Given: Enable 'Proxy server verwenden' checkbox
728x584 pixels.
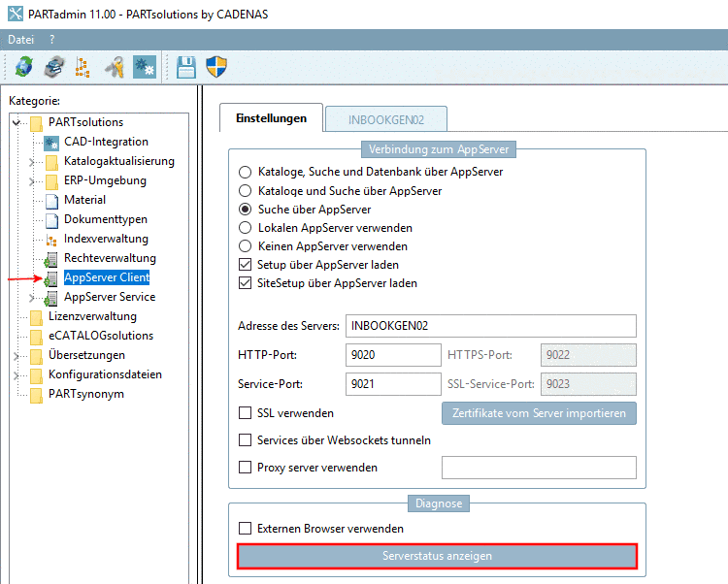Looking at the screenshot, I should point(245,468).
